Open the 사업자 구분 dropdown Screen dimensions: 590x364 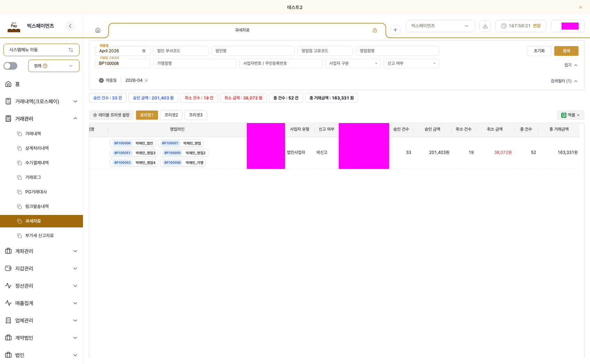click(353, 63)
